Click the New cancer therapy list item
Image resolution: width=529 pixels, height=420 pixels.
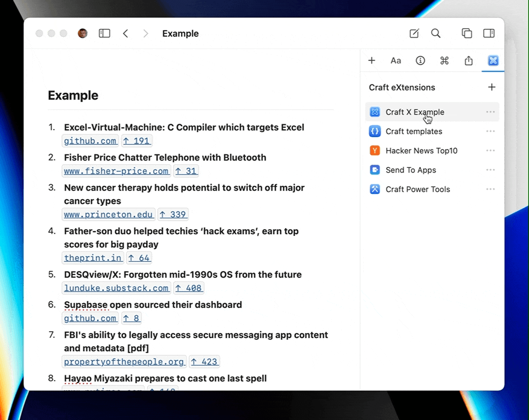(x=184, y=194)
